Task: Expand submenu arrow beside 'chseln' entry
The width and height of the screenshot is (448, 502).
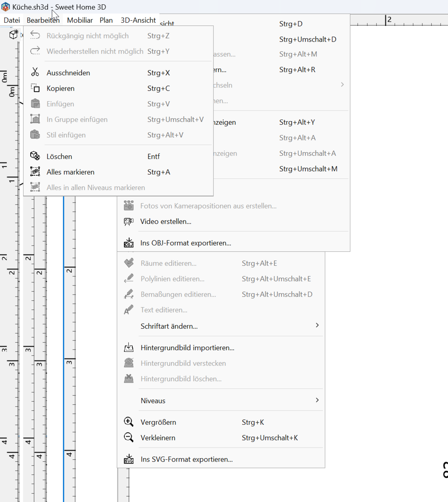Action: [x=342, y=85]
